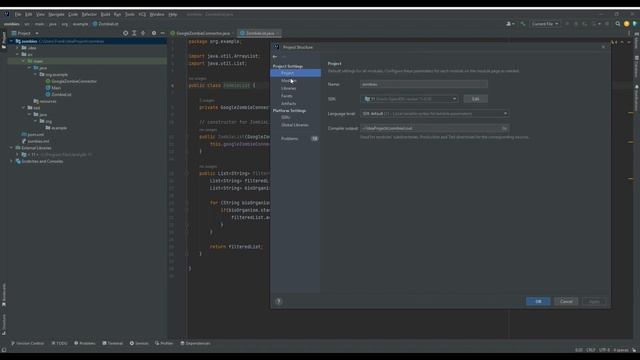Open Problems in Project Structure sidebar
640x360 pixels.
click(289, 139)
